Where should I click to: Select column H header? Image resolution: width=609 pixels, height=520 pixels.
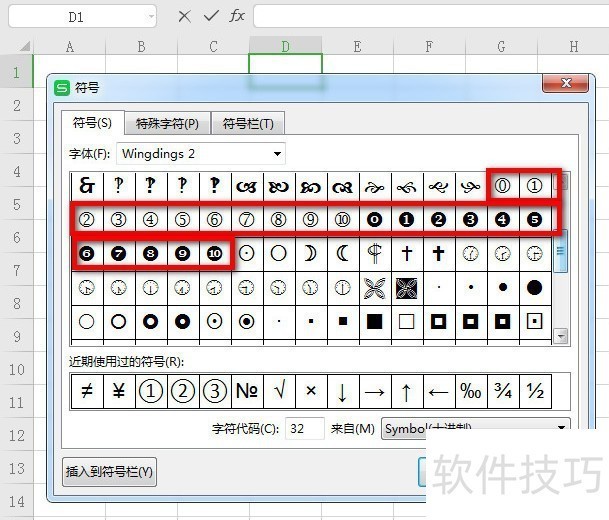pos(573,47)
